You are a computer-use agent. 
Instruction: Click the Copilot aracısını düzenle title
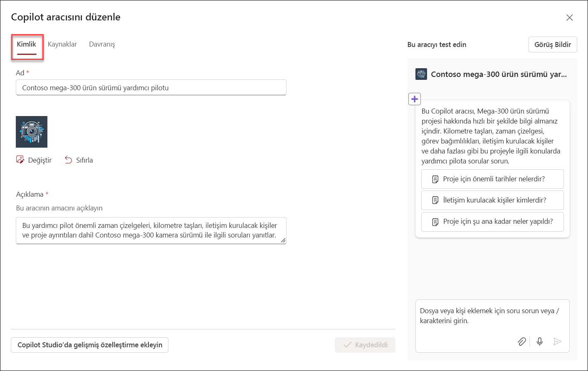(66, 17)
